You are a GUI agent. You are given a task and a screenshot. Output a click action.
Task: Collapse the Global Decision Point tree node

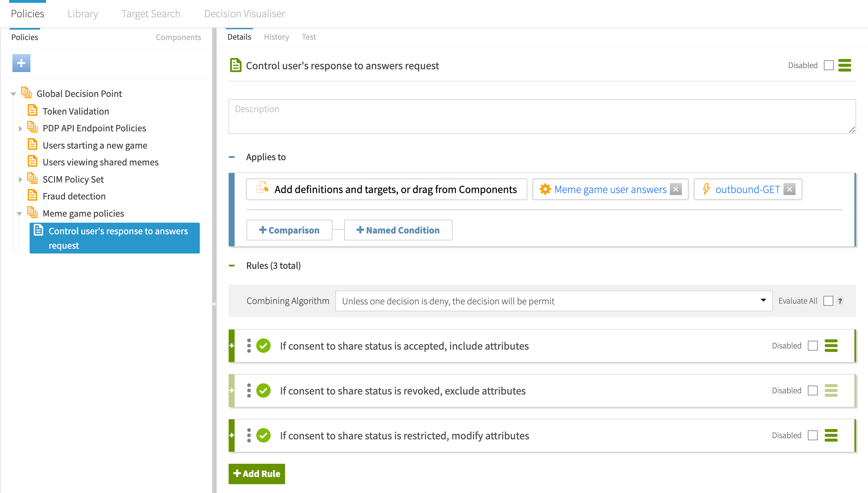tap(13, 94)
